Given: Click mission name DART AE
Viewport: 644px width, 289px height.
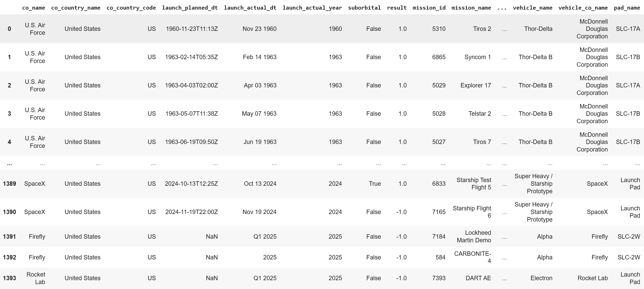Looking at the screenshot, I should coord(478,278).
